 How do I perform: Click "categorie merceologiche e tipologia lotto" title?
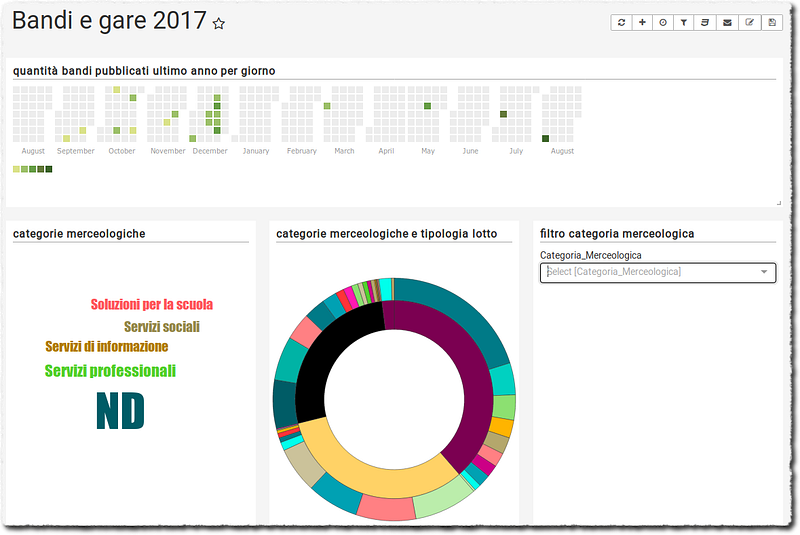point(387,234)
